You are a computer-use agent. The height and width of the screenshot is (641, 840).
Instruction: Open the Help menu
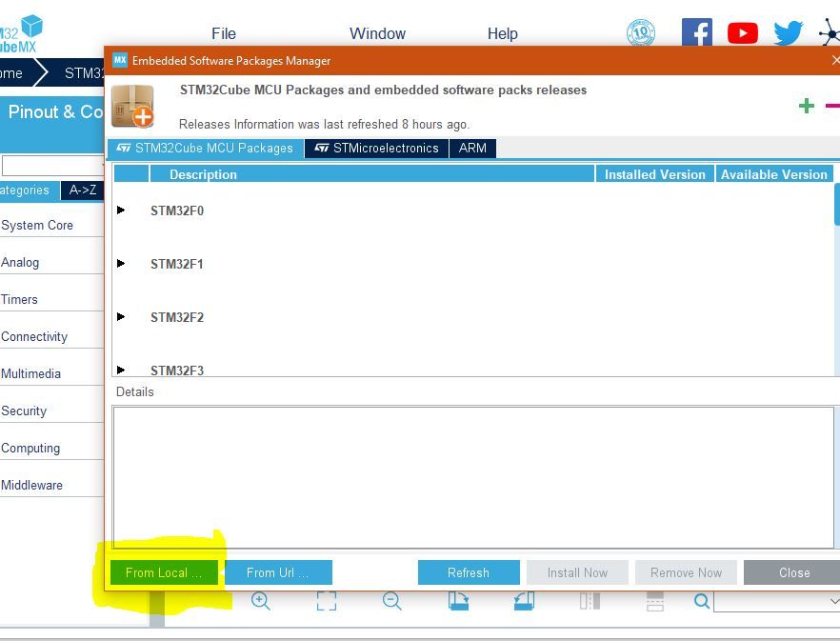point(503,33)
